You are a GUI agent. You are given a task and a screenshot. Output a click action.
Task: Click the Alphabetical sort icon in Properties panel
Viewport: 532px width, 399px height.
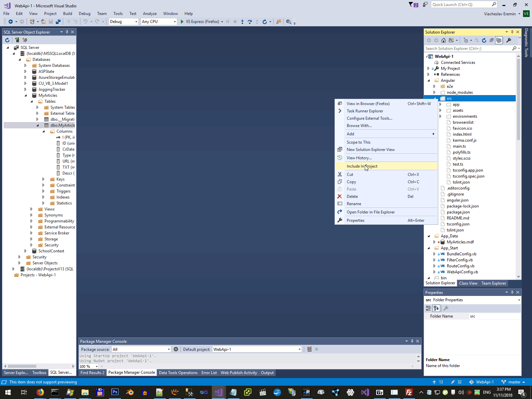pyautogui.click(x=436, y=308)
